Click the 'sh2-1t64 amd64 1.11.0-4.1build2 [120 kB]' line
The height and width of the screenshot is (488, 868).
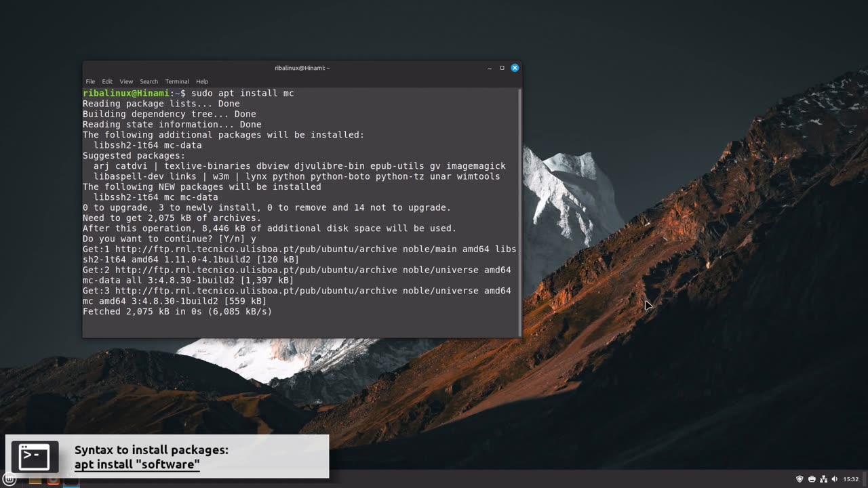191,260
